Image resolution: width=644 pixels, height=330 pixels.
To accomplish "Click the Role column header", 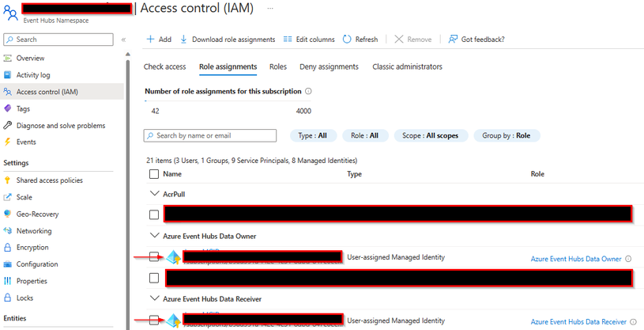I will pos(537,174).
